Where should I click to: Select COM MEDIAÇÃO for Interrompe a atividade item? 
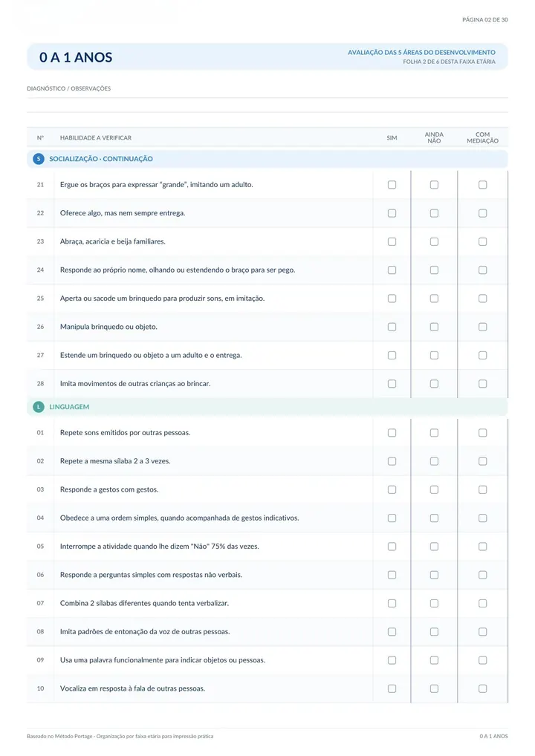[482, 547]
